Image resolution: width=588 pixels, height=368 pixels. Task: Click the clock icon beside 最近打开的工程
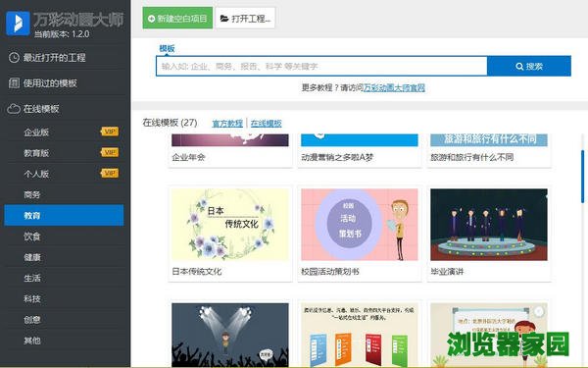point(14,58)
